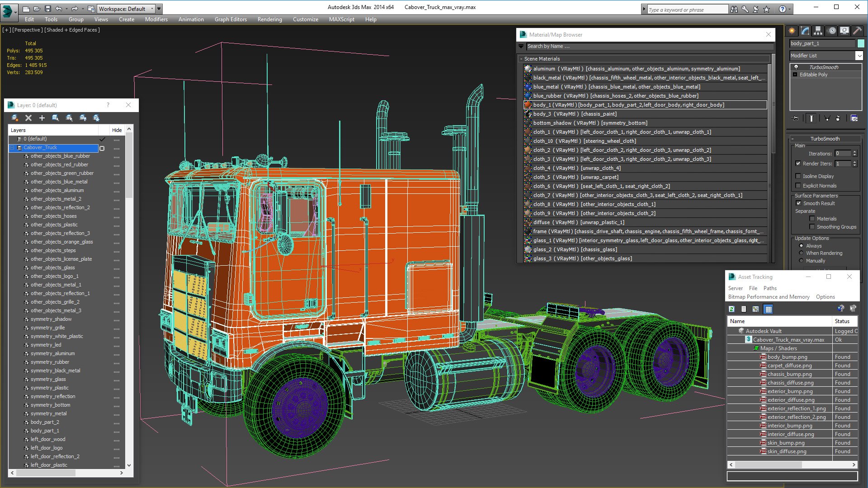Open the Rendering menu
The width and height of the screenshot is (868, 488).
tap(269, 19)
